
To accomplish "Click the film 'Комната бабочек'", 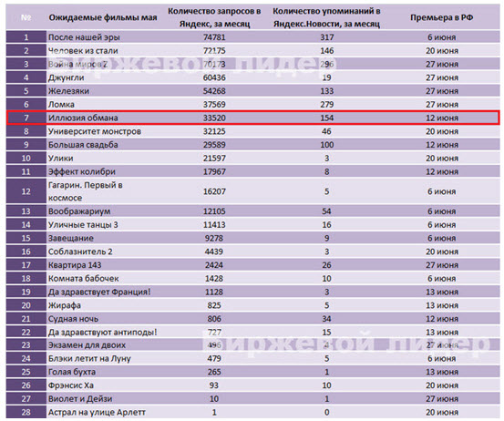I will coord(84,279).
